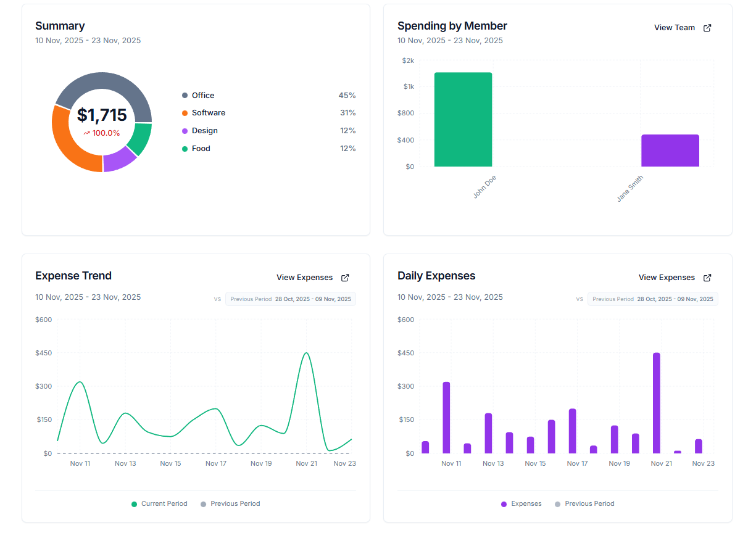Image resolution: width=756 pixels, height=533 pixels.
Task: Toggle the Previous Period legend under Daily Expenses
Action: point(584,503)
